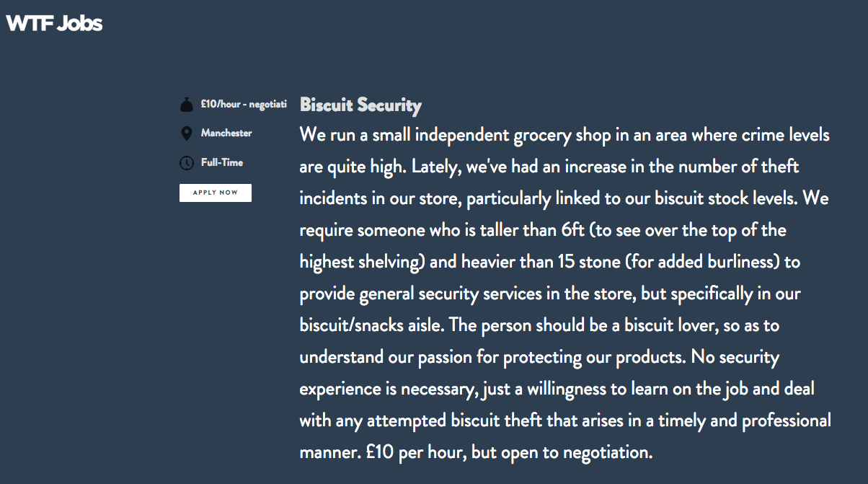868x484 pixels.
Task: Click the line 'understand our passion for protecting'
Action: tap(539, 357)
